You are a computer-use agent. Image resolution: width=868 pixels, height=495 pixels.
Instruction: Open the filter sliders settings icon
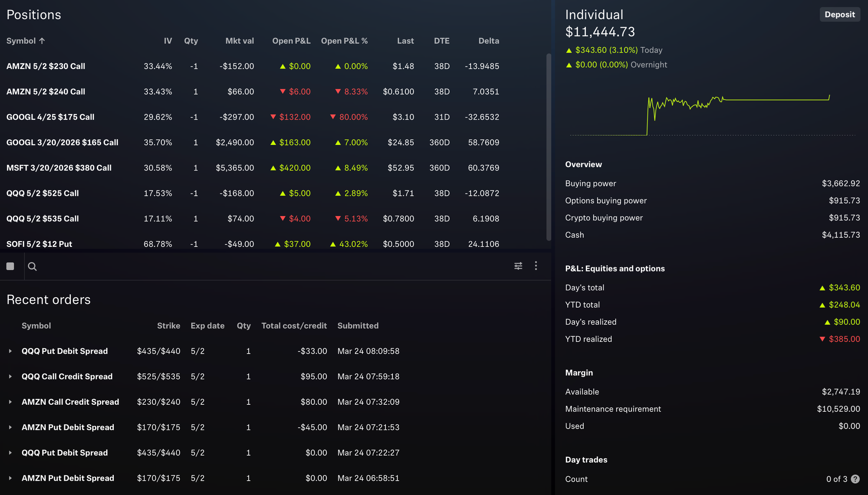[518, 266]
